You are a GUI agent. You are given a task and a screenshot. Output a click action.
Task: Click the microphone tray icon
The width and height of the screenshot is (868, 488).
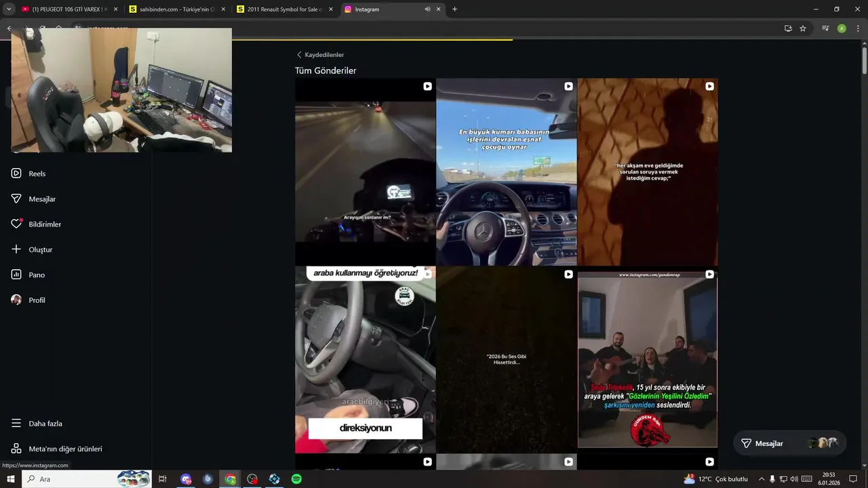tap(772, 479)
